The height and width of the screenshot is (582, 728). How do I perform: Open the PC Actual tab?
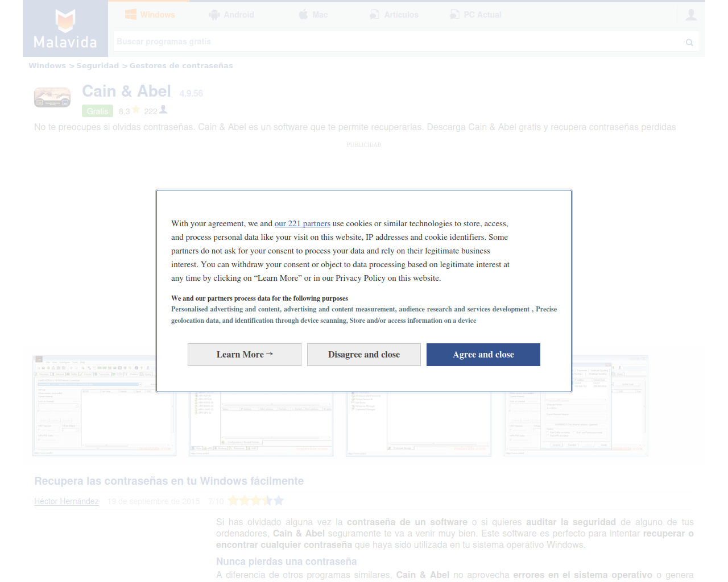tap(475, 15)
